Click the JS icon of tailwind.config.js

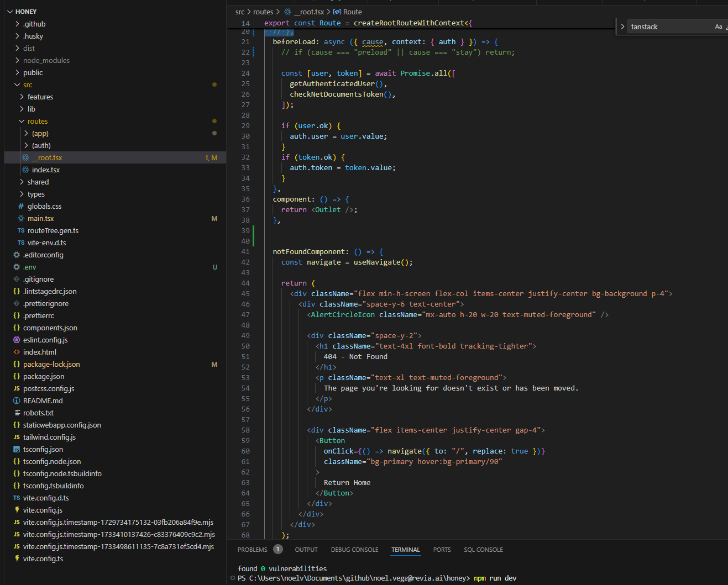click(x=17, y=437)
